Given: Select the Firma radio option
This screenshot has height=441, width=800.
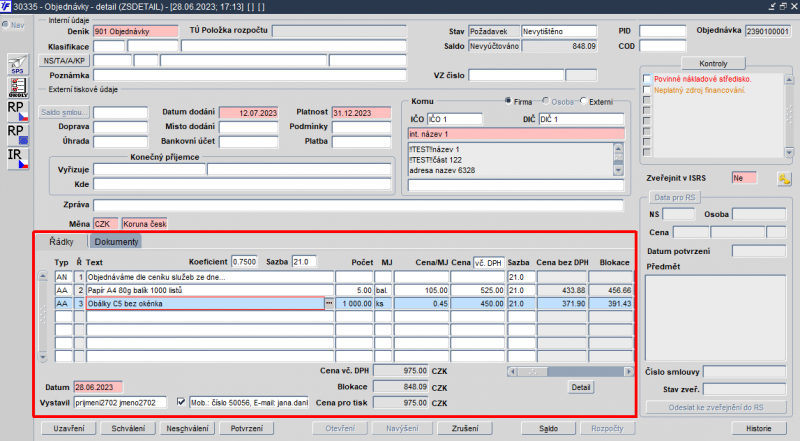Looking at the screenshot, I should coord(508,101).
